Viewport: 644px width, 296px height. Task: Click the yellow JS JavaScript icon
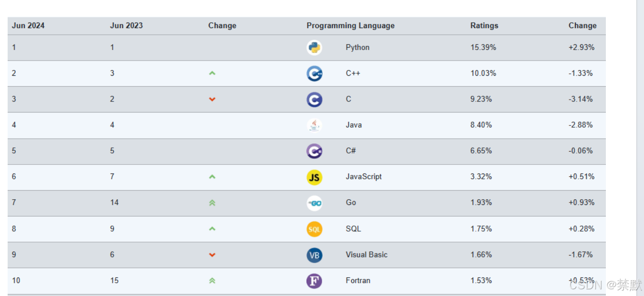coord(314,177)
